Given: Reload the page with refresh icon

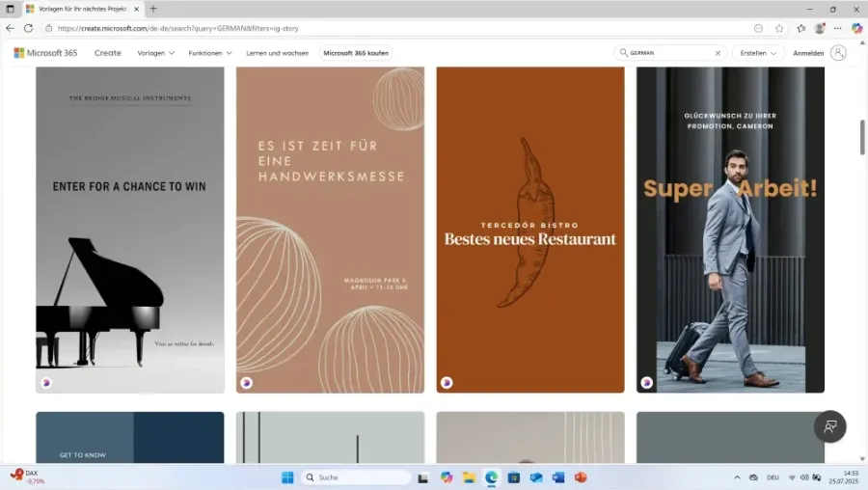Looking at the screenshot, I should tap(28, 28).
